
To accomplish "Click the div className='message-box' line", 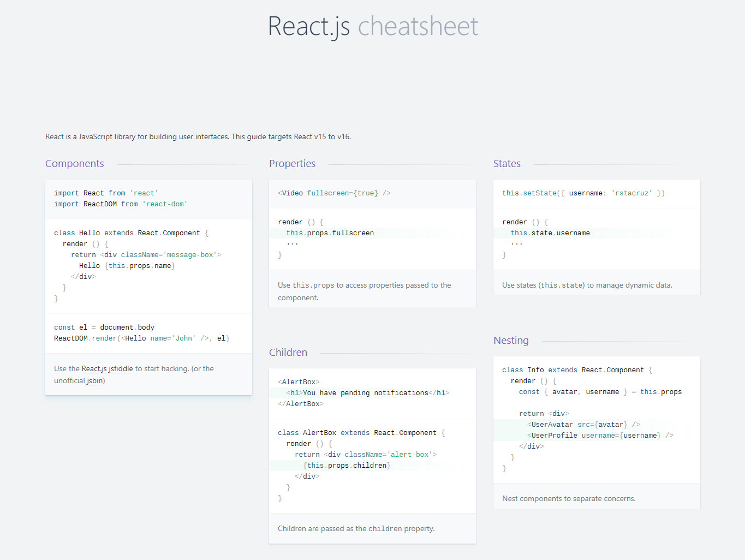I will [x=146, y=255].
